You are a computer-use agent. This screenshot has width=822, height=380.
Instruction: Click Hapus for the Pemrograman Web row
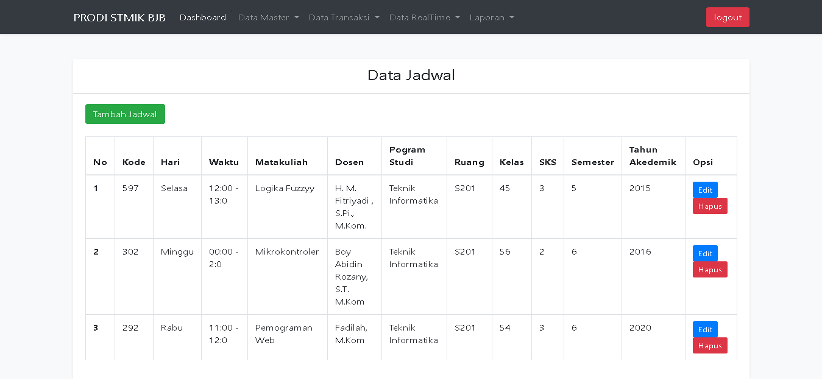710,345
